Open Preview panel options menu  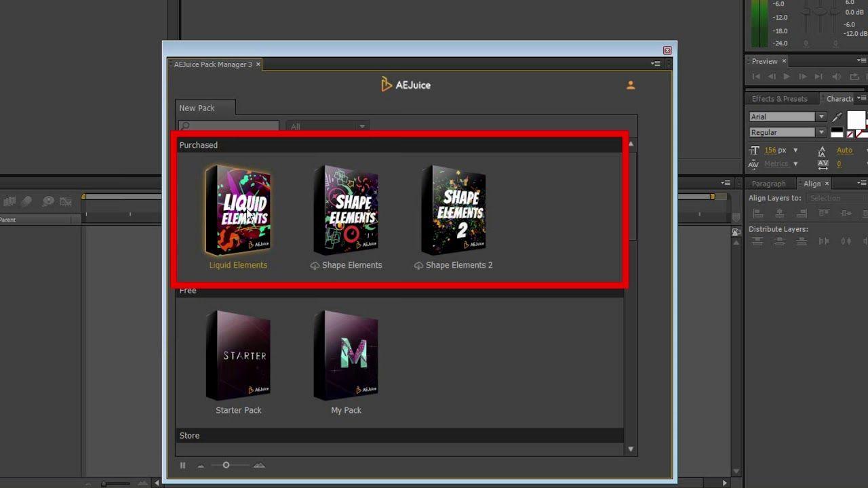point(861,61)
